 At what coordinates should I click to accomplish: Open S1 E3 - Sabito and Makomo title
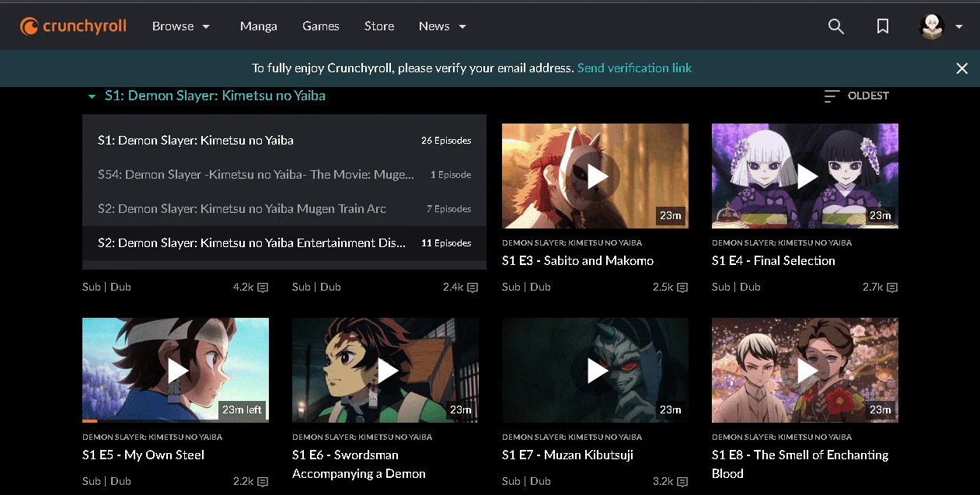pos(578,261)
